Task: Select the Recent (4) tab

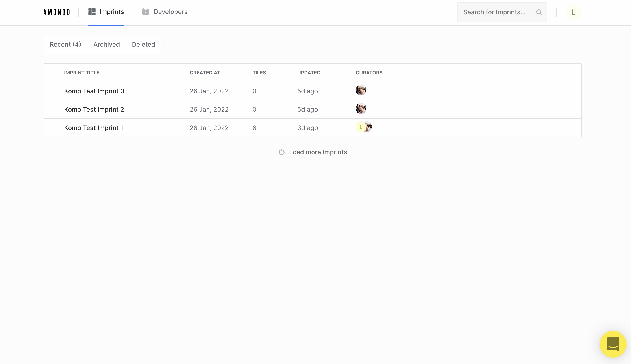Action: coord(65,45)
